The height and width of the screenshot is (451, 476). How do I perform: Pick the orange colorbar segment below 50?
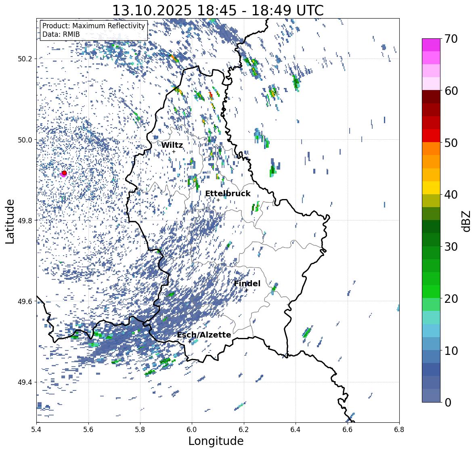click(x=431, y=149)
